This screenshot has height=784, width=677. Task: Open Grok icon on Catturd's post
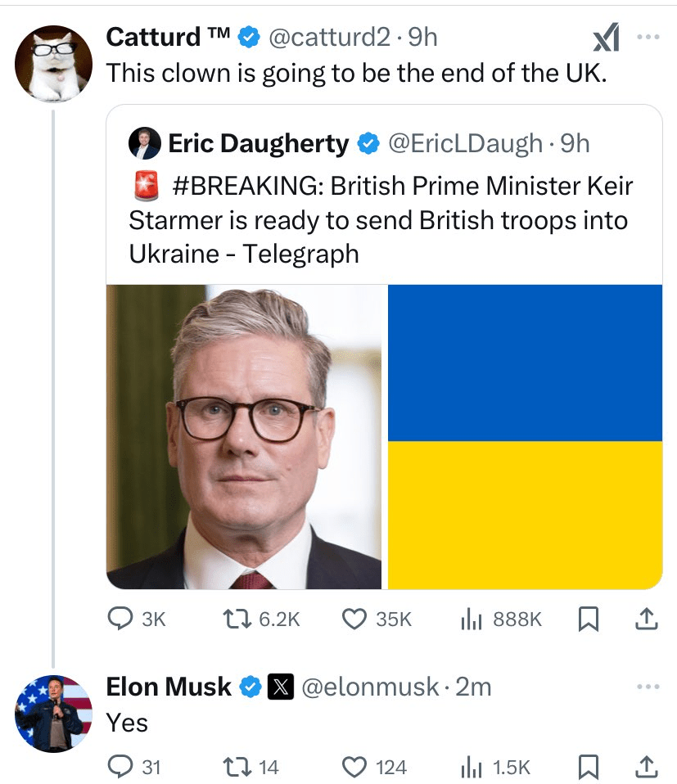tap(605, 37)
